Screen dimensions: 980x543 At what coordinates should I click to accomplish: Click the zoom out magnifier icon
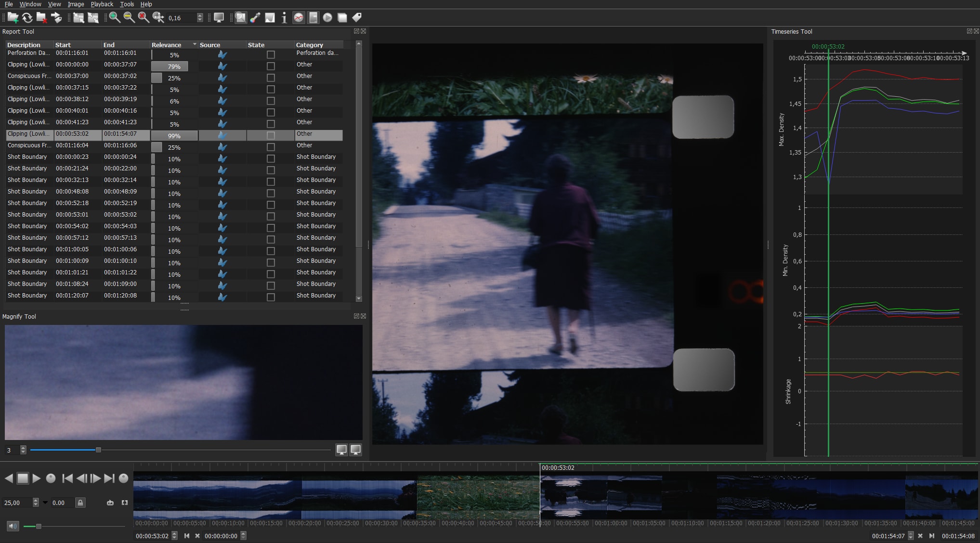coord(129,18)
